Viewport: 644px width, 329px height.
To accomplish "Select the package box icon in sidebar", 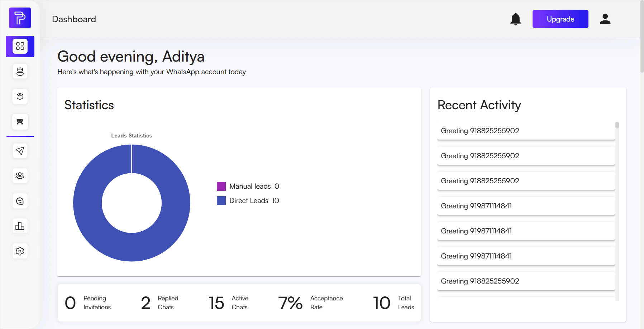I will click(20, 97).
